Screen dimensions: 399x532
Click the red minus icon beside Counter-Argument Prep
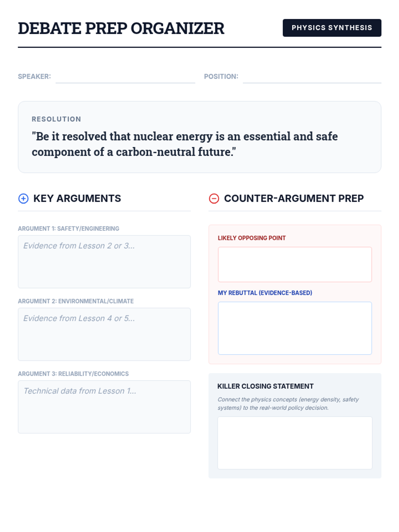(214, 199)
